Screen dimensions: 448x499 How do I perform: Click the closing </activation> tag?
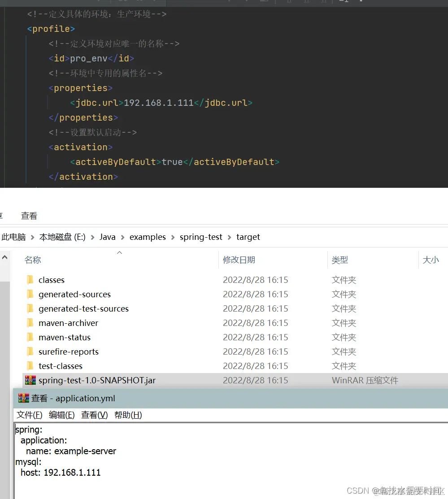[83, 177]
